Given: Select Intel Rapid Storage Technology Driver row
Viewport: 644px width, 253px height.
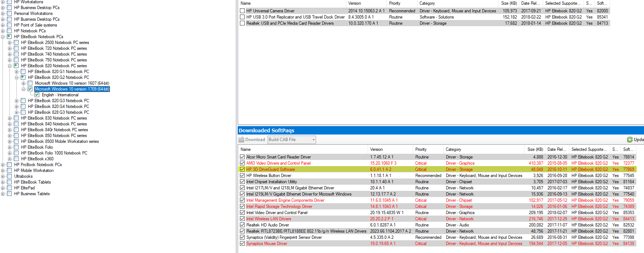Looking at the screenshot, I should tap(437, 206).
